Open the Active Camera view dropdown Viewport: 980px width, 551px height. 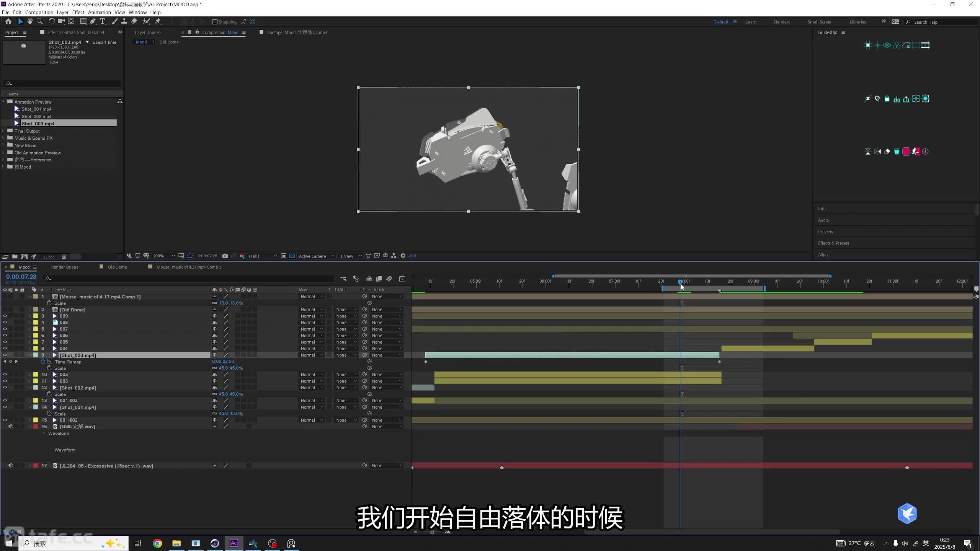317,256
